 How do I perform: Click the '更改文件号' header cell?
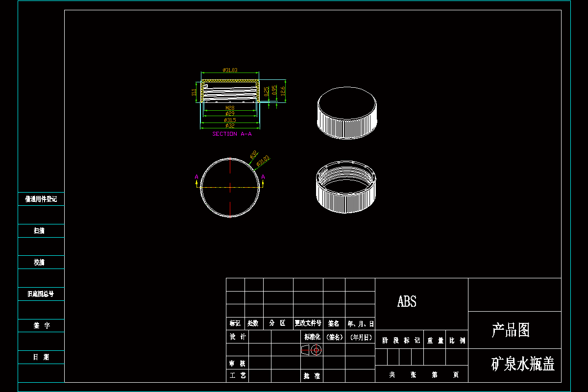click(308, 323)
